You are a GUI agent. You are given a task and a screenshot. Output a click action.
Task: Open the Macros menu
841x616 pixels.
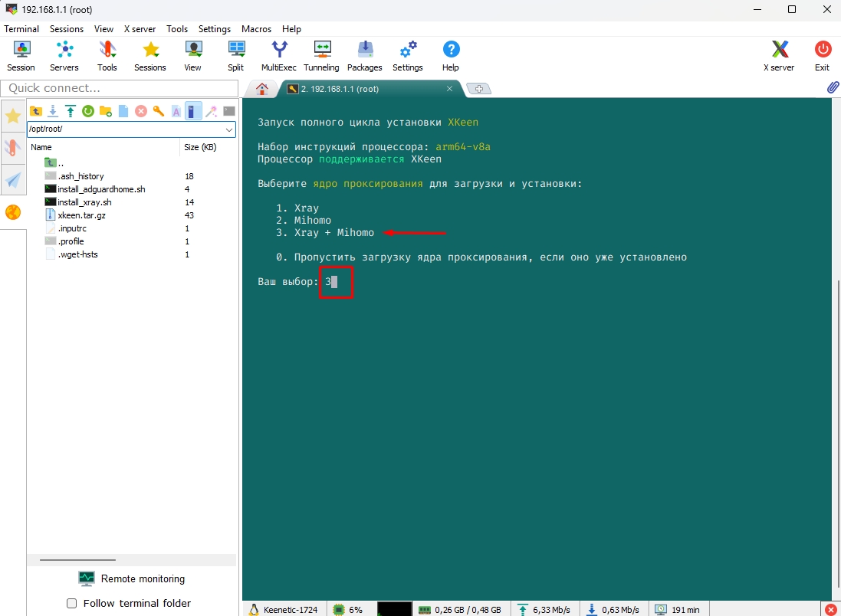[x=256, y=28]
